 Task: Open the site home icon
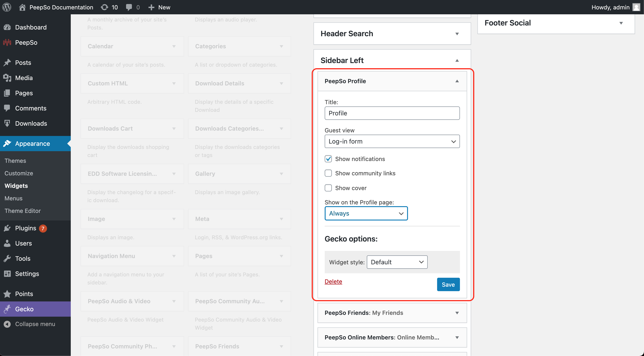pos(22,7)
